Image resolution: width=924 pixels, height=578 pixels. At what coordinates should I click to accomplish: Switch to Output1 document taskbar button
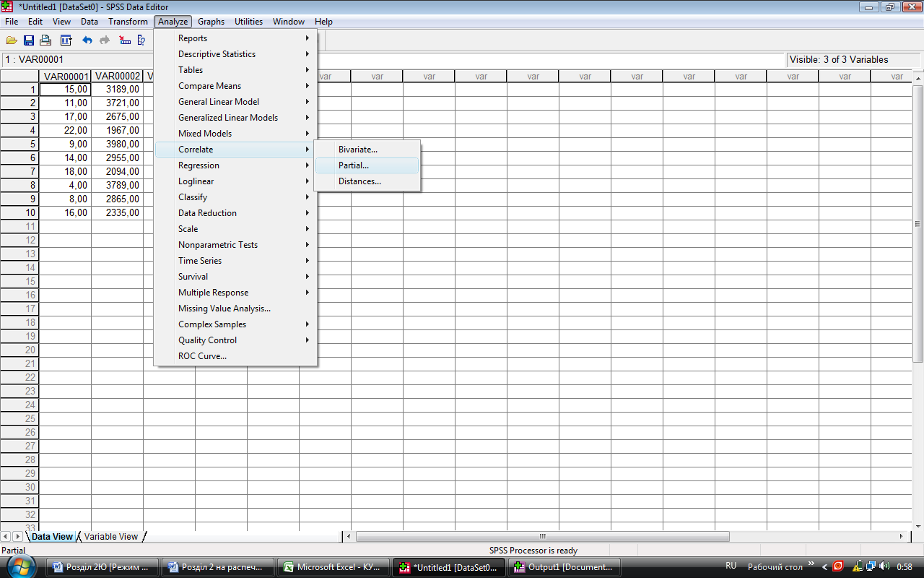[564, 567]
